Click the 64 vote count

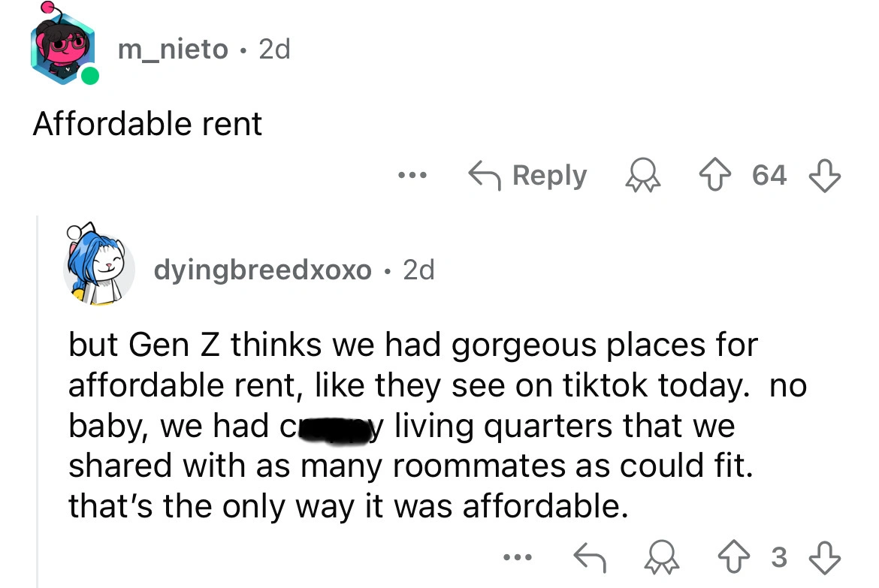click(769, 176)
